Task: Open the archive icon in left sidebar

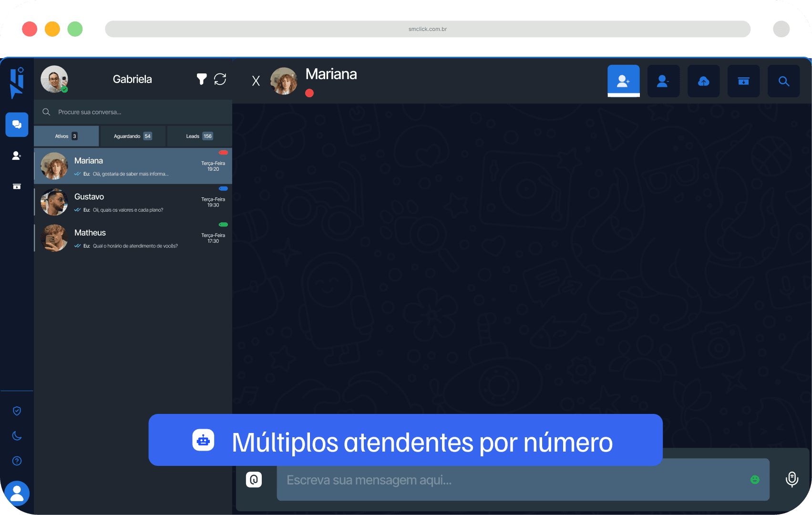Action: [x=17, y=186]
